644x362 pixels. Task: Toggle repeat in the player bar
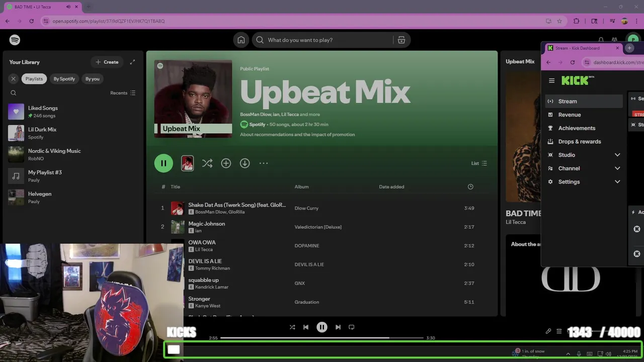[352, 327]
